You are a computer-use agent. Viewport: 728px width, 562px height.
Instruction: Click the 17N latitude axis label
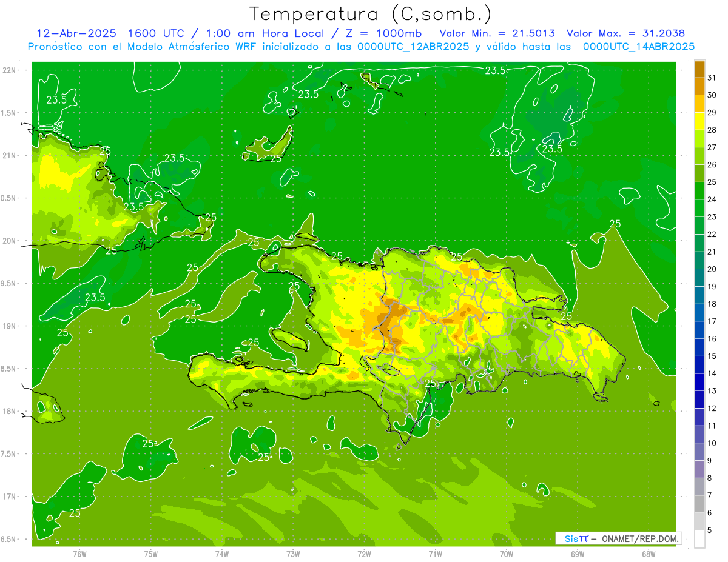[x=10, y=497]
